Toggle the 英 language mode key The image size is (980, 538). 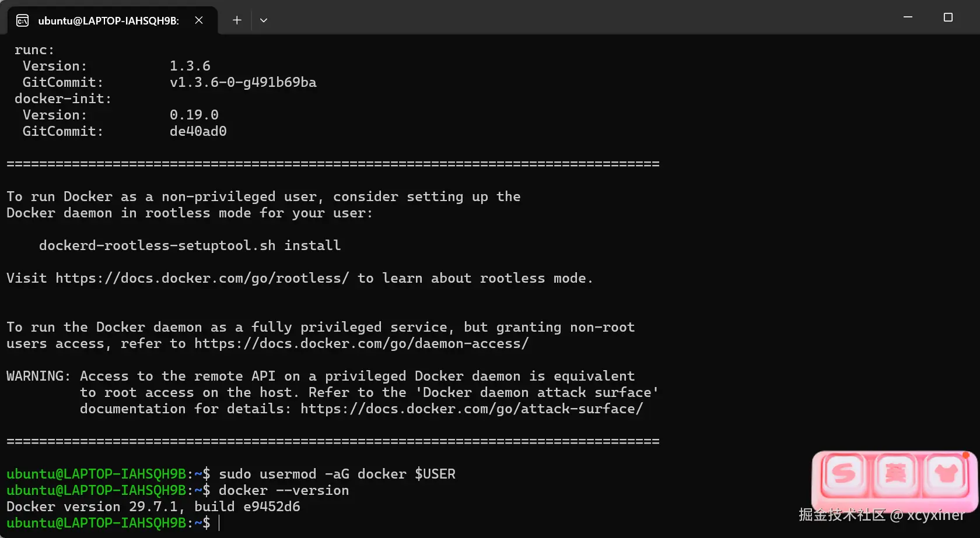click(895, 473)
